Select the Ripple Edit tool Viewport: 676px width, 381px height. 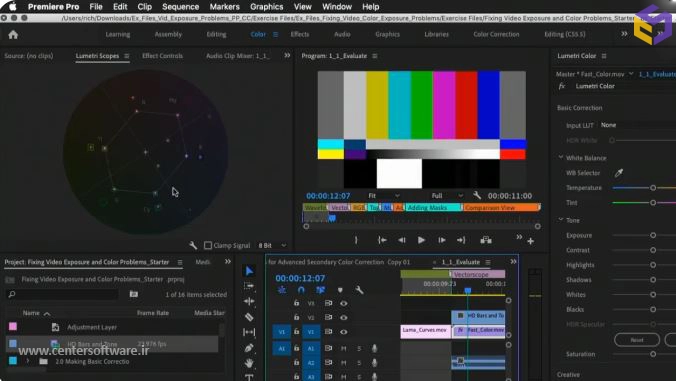249,301
